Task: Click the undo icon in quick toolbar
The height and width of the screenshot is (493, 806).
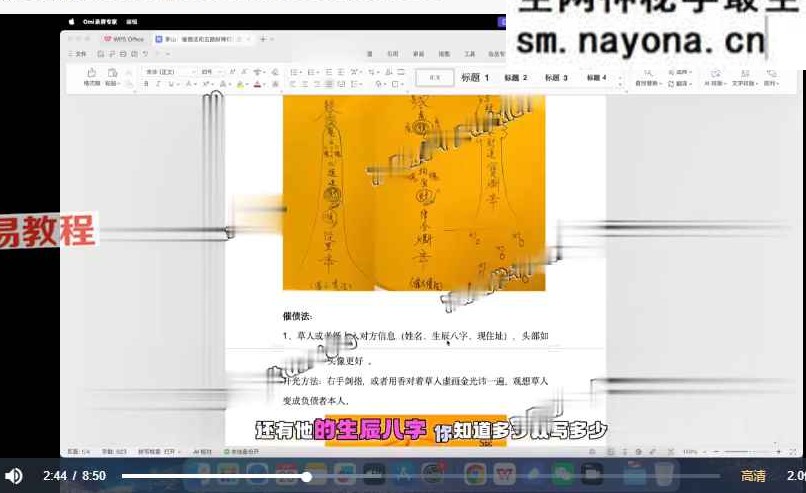Action: 145,53
